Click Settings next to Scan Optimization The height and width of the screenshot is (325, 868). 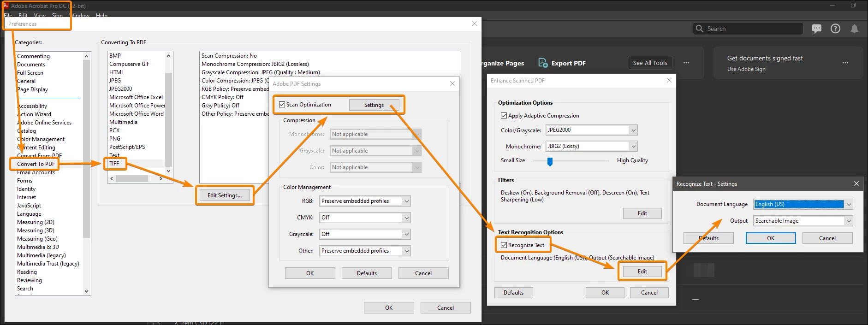point(374,105)
